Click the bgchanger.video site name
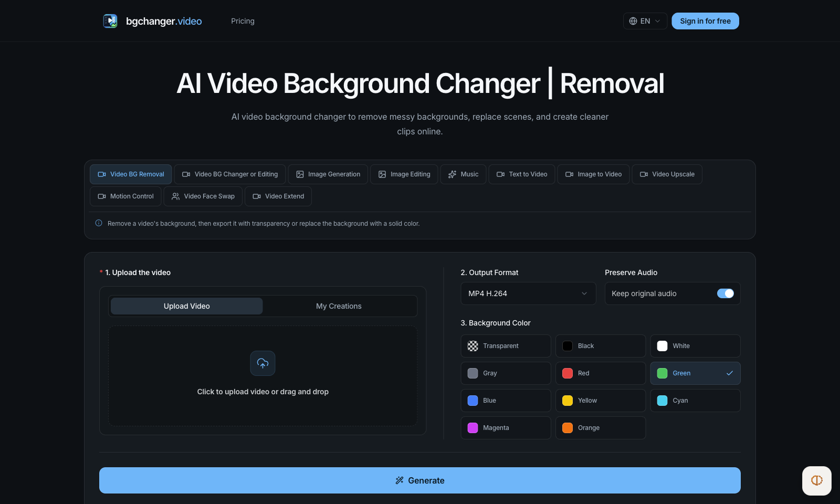The width and height of the screenshot is (840, 504). click(164, 21)
